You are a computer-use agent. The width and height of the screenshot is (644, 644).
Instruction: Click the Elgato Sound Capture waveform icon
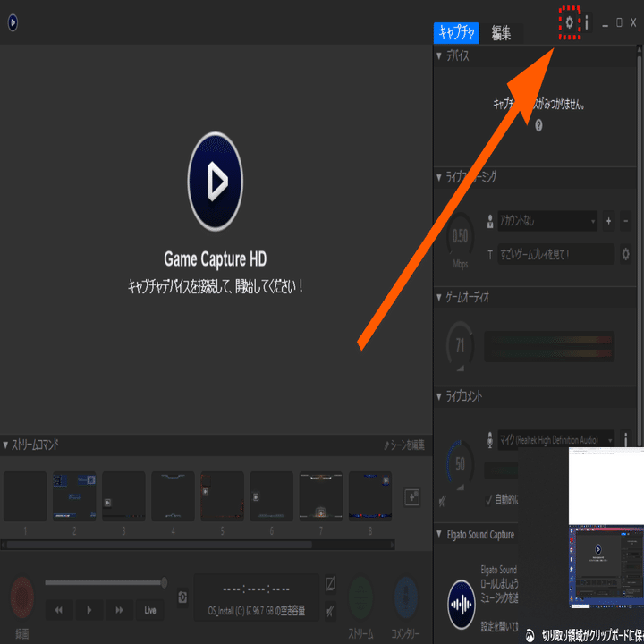462,604
